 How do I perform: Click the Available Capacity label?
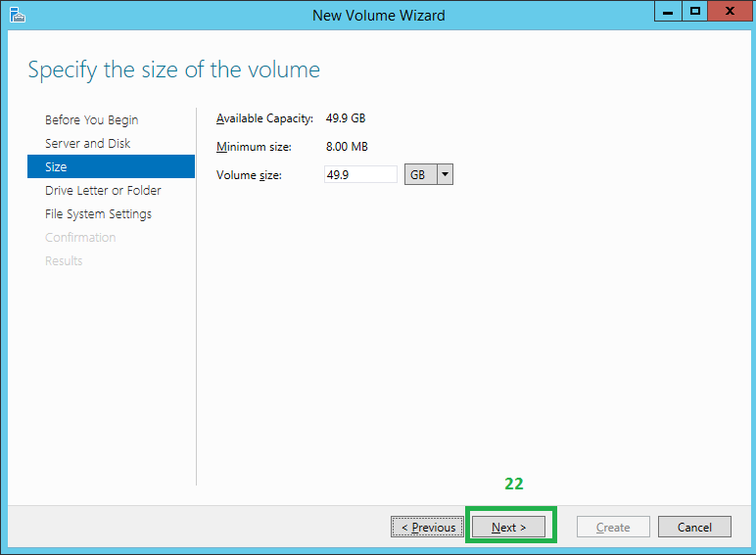(264, 118)
